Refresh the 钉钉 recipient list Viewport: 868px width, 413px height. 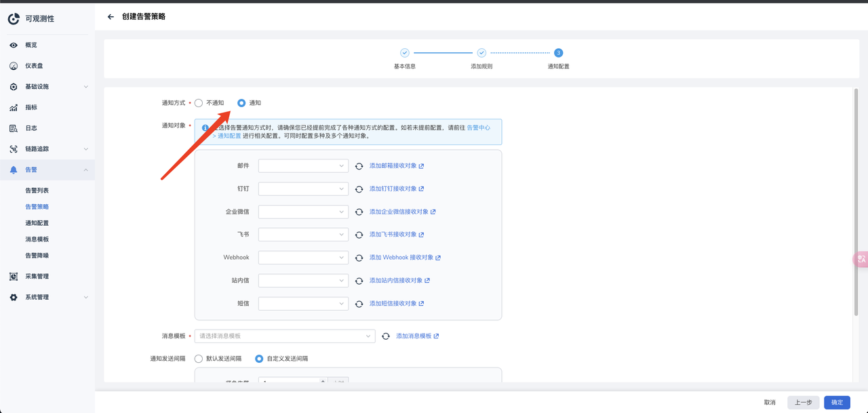359,189
